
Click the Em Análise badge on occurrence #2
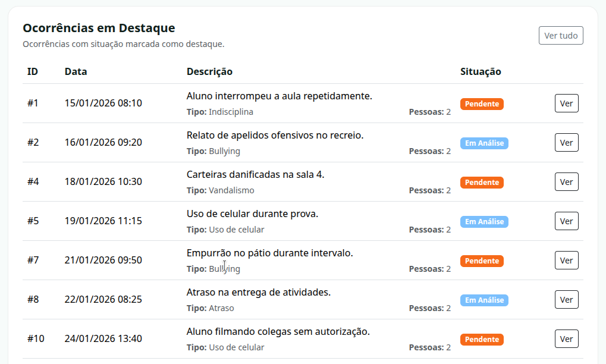tap(483, 143)
